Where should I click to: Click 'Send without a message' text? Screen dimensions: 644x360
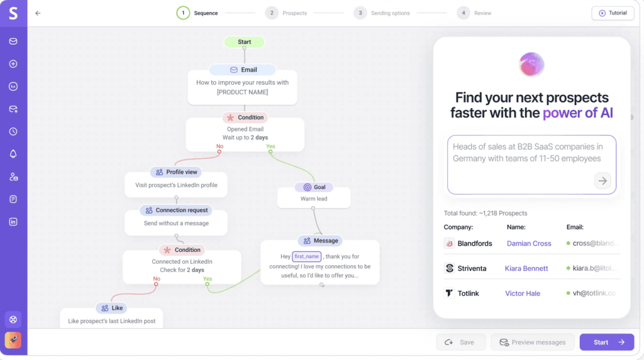tap(176, 223)
